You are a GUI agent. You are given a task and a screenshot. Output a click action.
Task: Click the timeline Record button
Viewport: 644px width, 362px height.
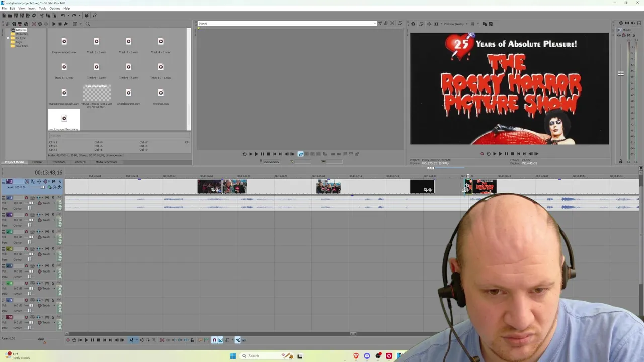(68, 340)
